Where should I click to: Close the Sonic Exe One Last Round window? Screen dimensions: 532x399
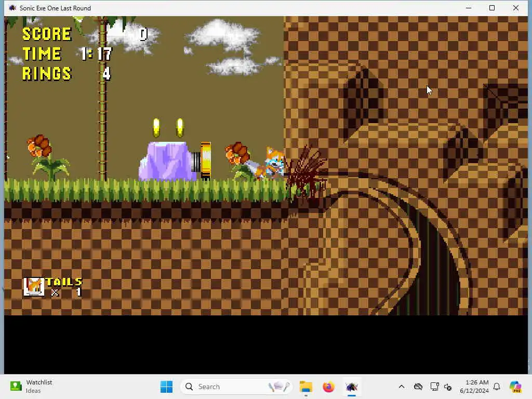516,8
